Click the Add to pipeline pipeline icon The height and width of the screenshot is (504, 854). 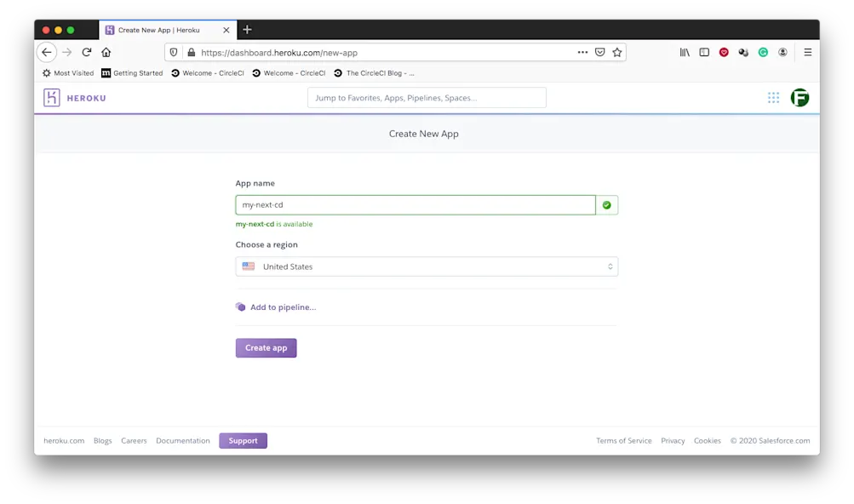[x=240, y=306]
